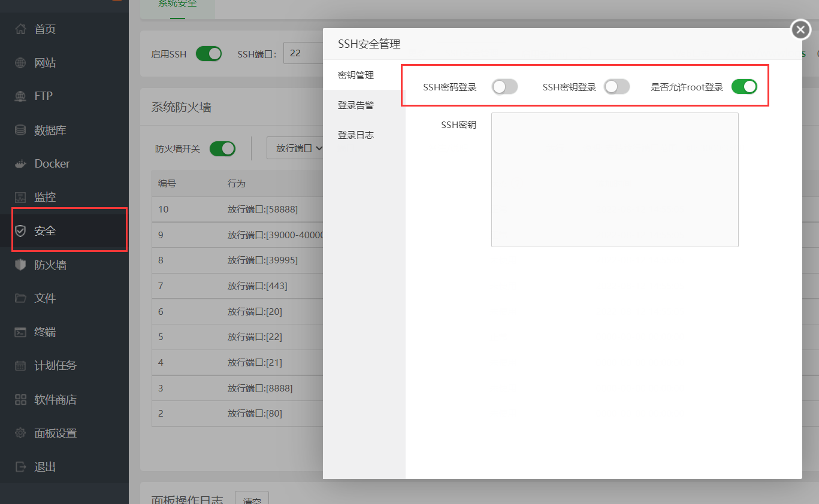Turn off the 防火墙开关 switch
The width and height of the screenshot is (819, 504).
click(222, 148)
